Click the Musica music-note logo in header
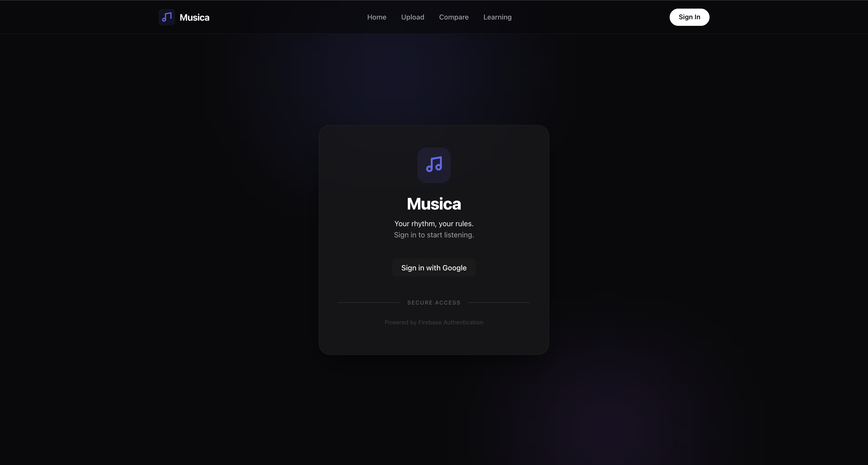The image size is (868, 465). tap(167, 17)
